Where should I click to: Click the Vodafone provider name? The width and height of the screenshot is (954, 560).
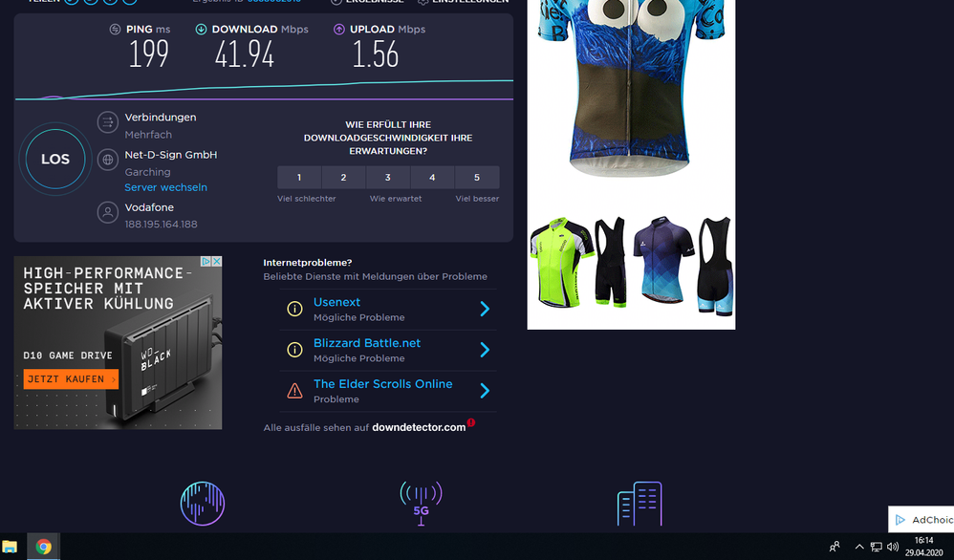click(149, 207)
